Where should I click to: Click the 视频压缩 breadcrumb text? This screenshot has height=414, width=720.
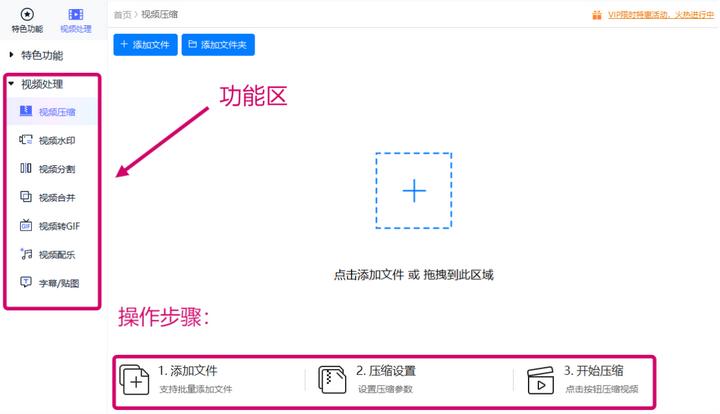click(x=159, y=15)
